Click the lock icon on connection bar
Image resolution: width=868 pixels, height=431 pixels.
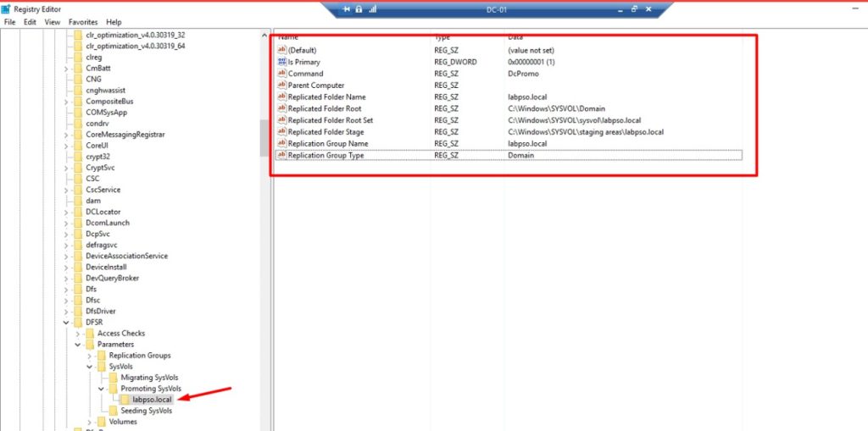[x=359, y=9]
